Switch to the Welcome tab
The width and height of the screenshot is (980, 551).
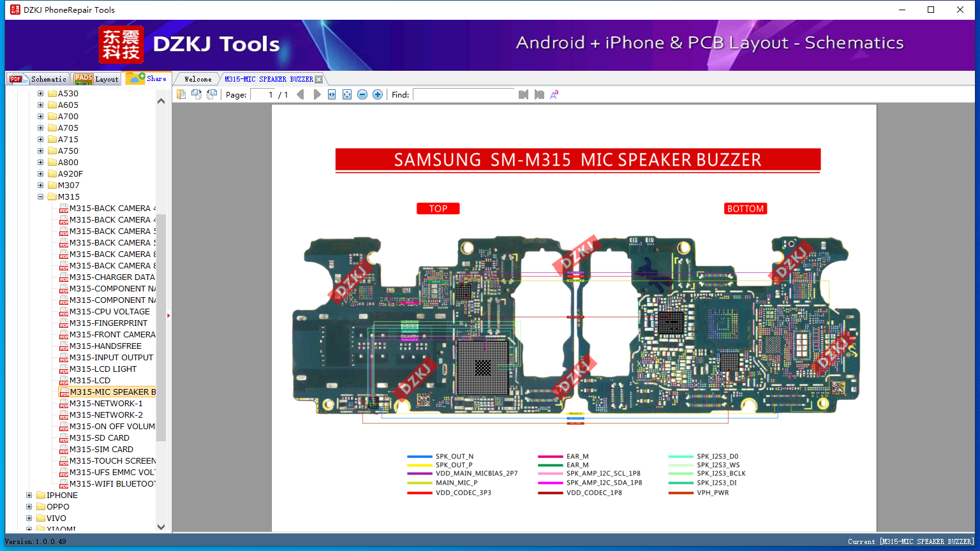tap(198, 79)
